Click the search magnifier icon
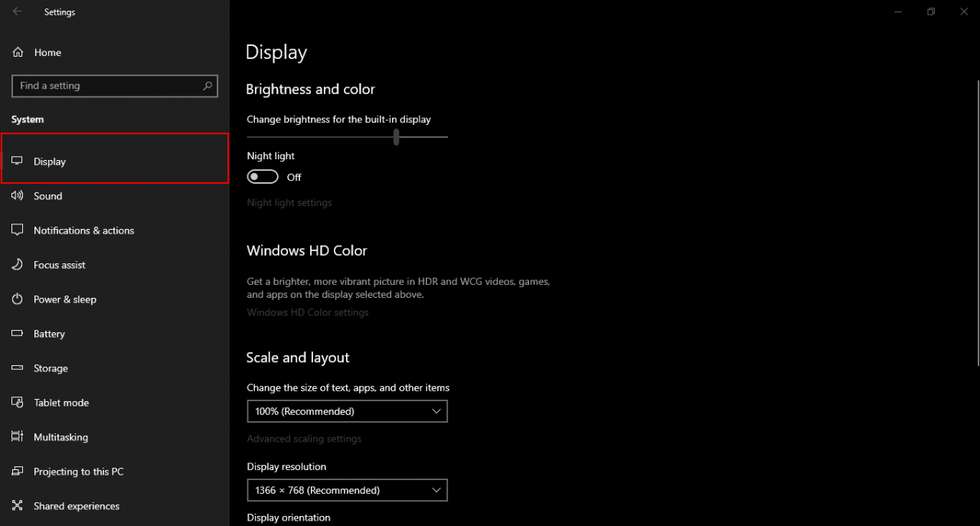This screenshot has height=526, width=980. (x=207, y=86)
